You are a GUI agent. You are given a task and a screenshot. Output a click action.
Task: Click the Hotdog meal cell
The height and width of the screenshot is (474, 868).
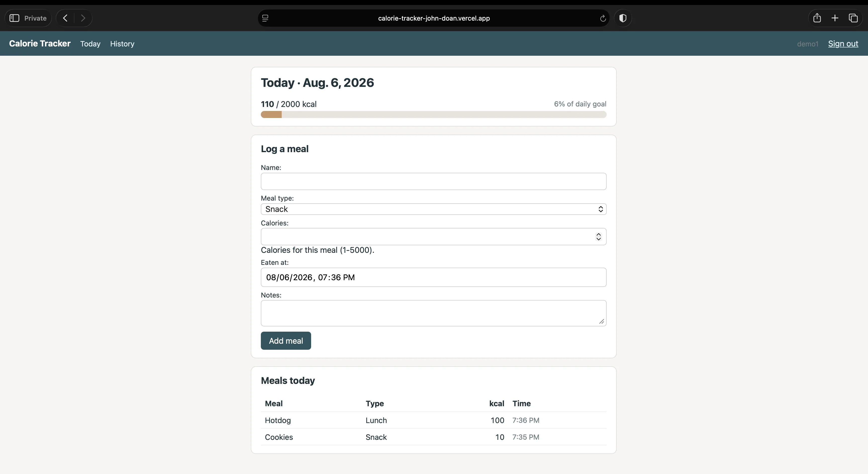(x=278, y=420)
